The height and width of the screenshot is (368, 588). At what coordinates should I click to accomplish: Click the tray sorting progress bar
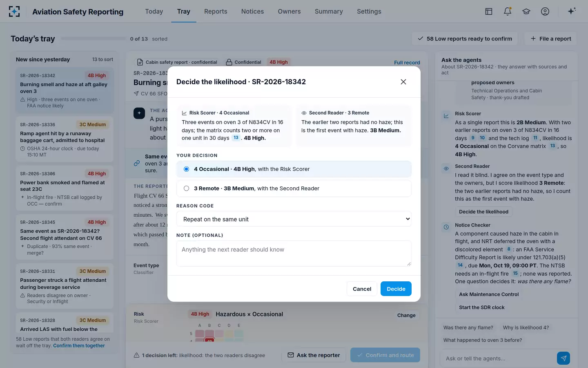(x=94, y=39)
